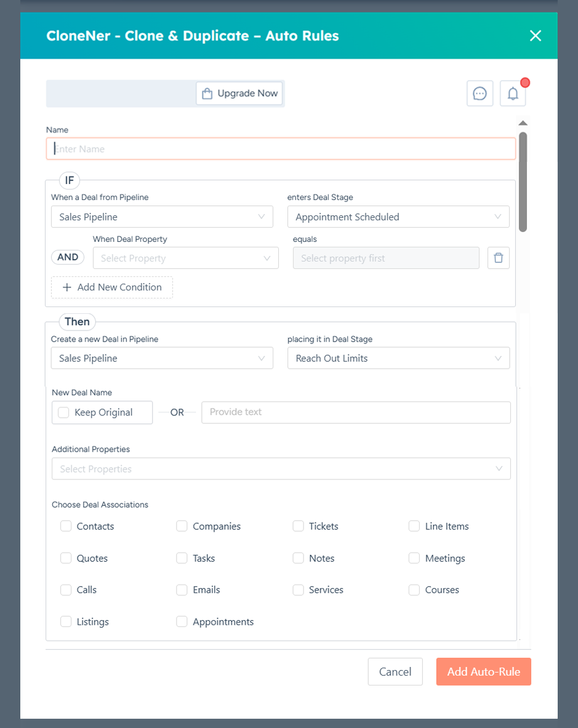Open the chat support icon
This screenshot has height=728, width=578.
click(480, 94)
